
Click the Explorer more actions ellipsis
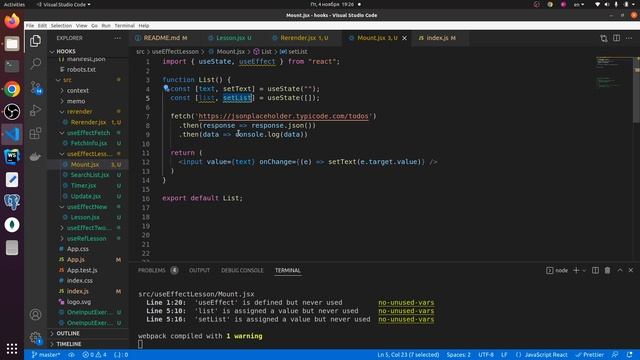118,38
